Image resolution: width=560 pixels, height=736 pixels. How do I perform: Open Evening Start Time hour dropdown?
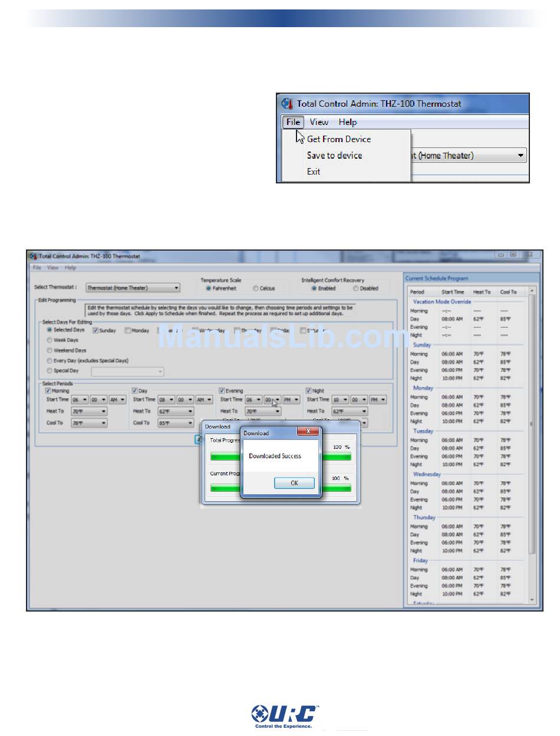click(253, 400)
